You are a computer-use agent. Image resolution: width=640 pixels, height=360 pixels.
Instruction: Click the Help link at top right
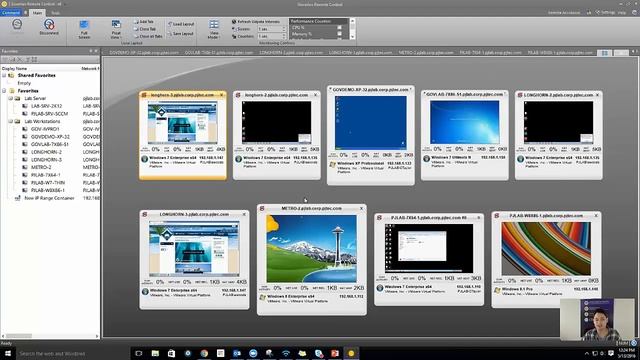(x=622, y=12)
